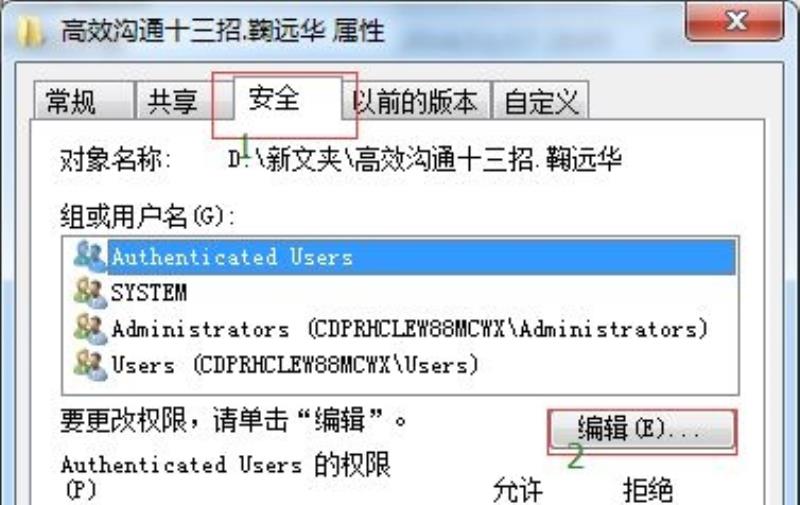Click the 编辑(E)... button
800x505 pixels.
point(642,429)
